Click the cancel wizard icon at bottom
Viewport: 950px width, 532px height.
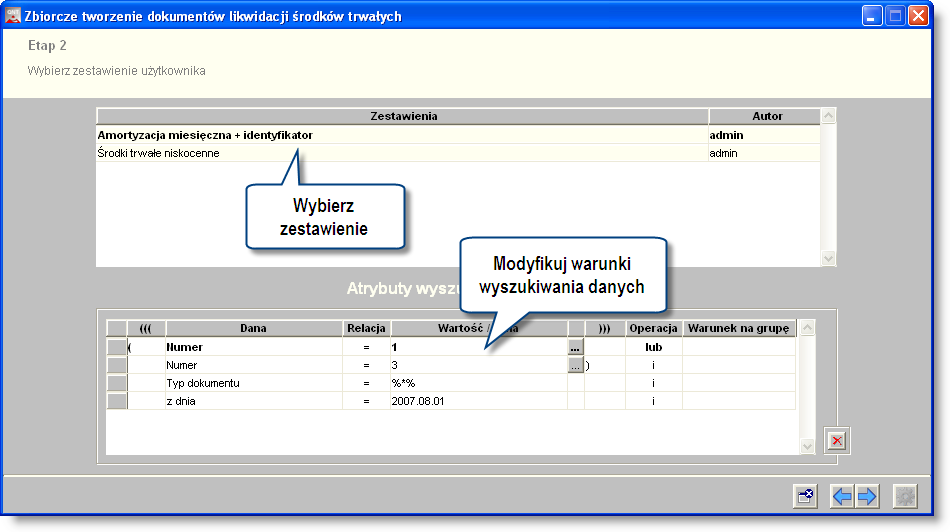[805, 496]
